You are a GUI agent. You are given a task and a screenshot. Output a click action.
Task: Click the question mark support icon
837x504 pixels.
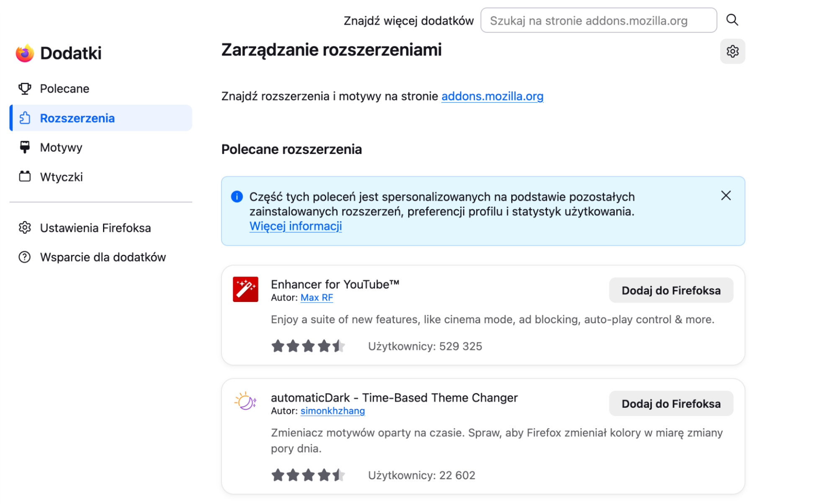[25, 257]
